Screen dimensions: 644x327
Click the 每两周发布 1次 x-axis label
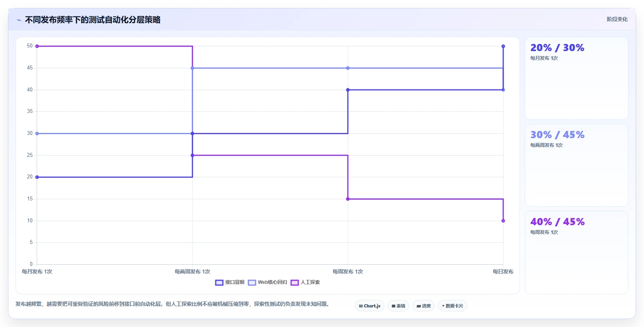point(193,272)
